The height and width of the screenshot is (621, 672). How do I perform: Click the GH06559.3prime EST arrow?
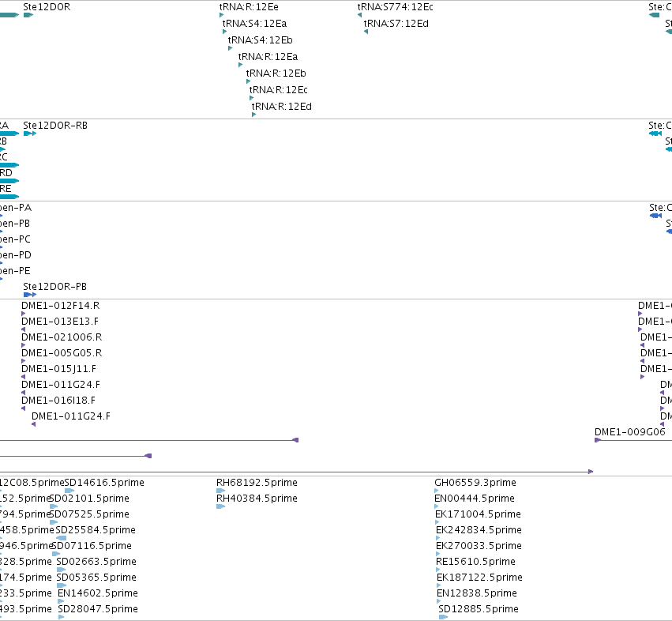coord(437,491)
